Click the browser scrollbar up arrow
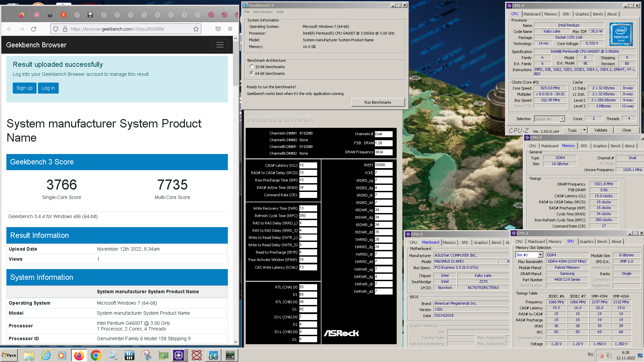Screen dimensions: 644x362 [x=236, y=39]
